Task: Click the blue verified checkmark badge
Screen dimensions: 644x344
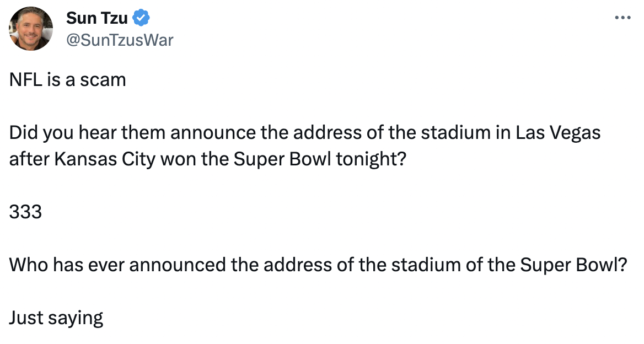Action: pyautogui.click(x=142, y=18)
